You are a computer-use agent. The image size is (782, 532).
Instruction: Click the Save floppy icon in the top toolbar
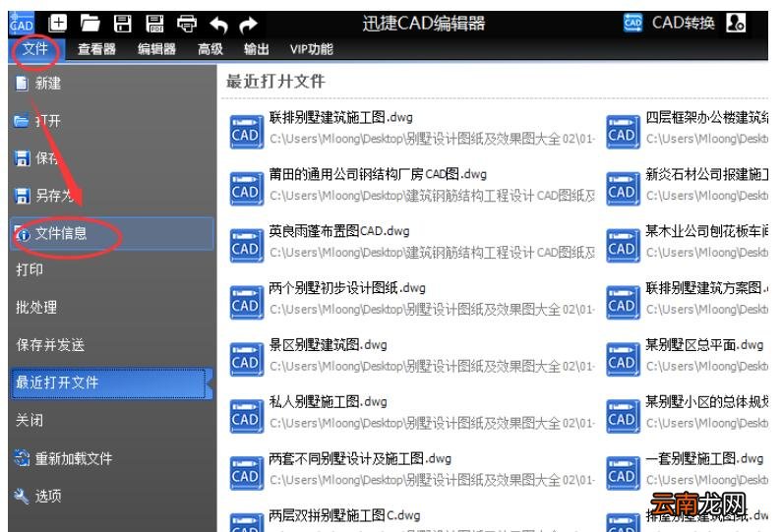pos(122,24)
